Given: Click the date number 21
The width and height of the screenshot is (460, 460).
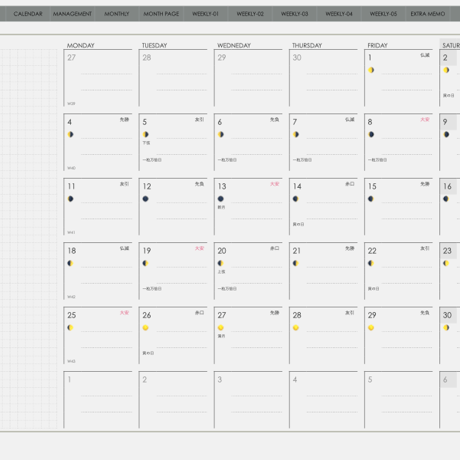Looking at the screenshot, I should 297,251.
